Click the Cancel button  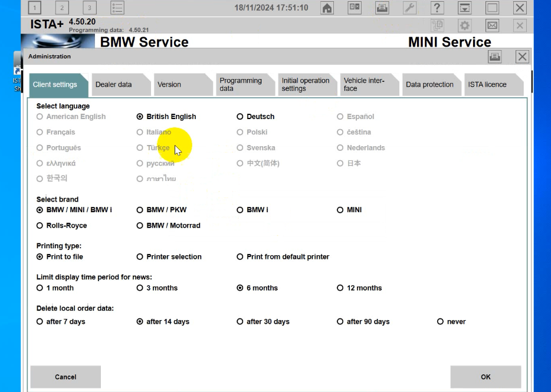point(65,377)
